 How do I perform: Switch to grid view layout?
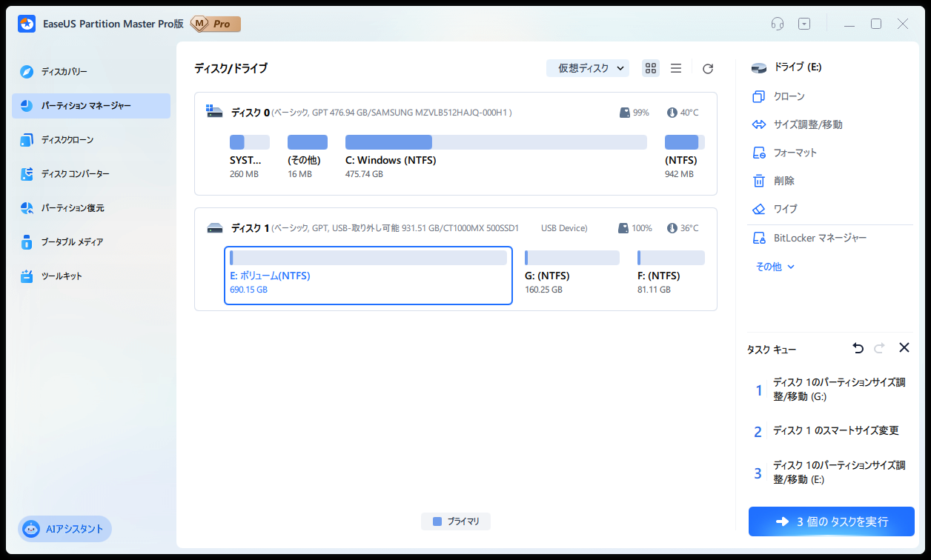(x=651, y=68)
